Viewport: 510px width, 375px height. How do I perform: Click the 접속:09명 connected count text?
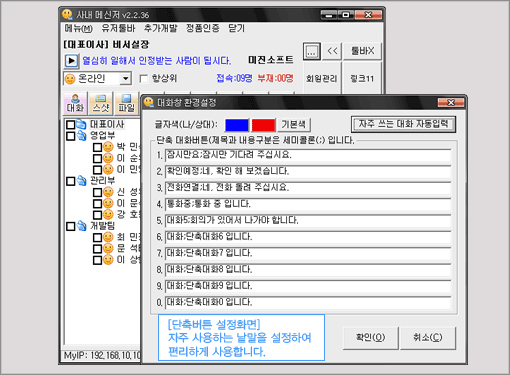pos(234,78)
